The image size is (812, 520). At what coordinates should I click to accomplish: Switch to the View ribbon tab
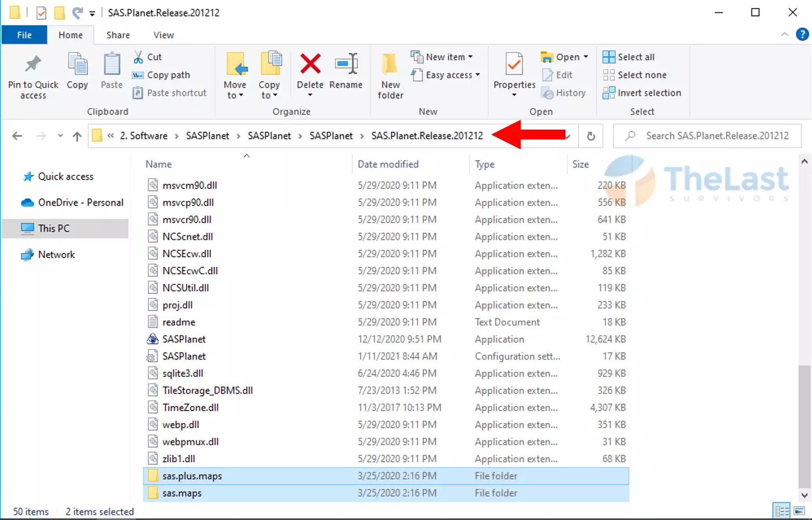point(163,35)
